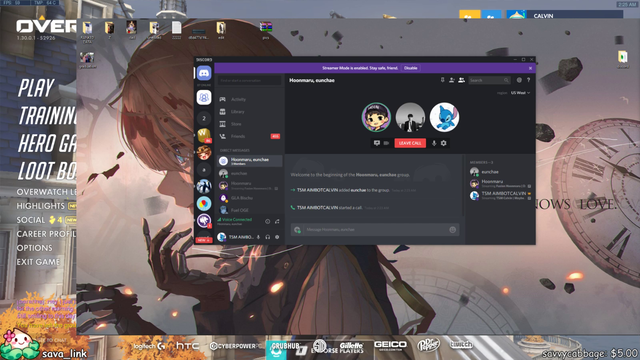Add friends to DM icon

point(452,80)
